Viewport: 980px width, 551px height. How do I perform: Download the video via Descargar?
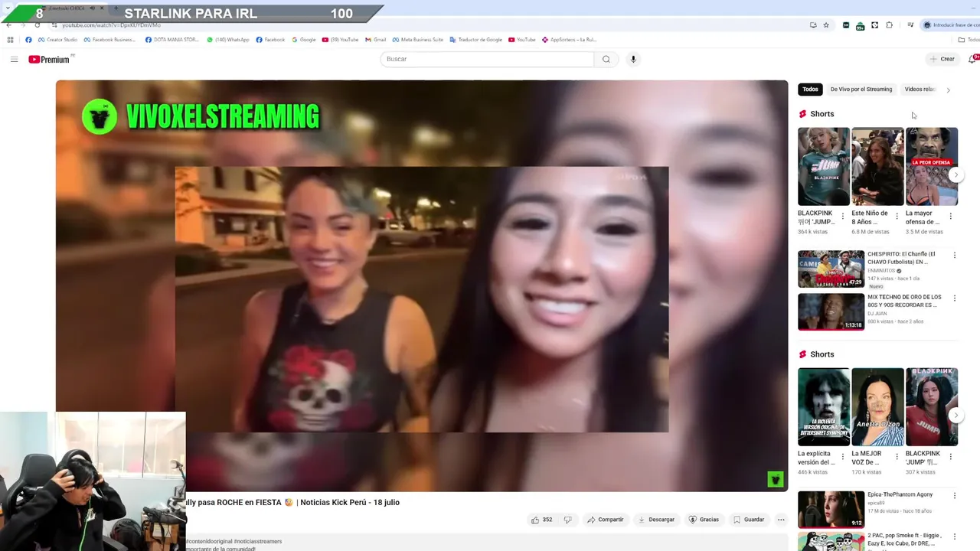point(657,520)
